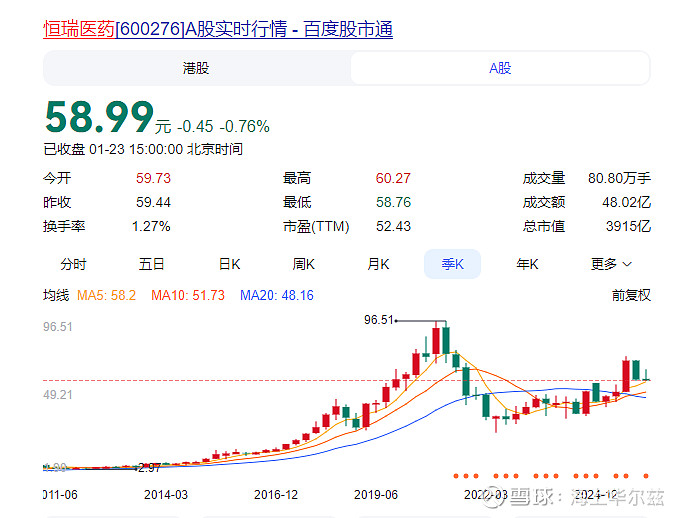The image size is (684, 518).
Task: Select the 分时 chart tab
Action: [73, 264]
